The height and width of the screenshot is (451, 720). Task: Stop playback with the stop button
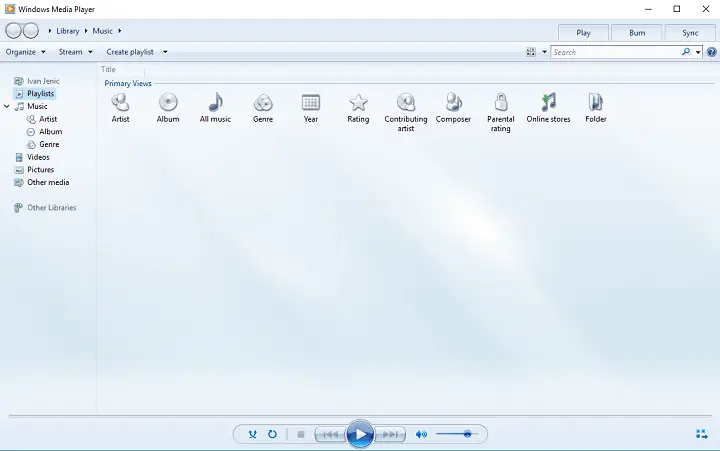[x=301, y=434]
